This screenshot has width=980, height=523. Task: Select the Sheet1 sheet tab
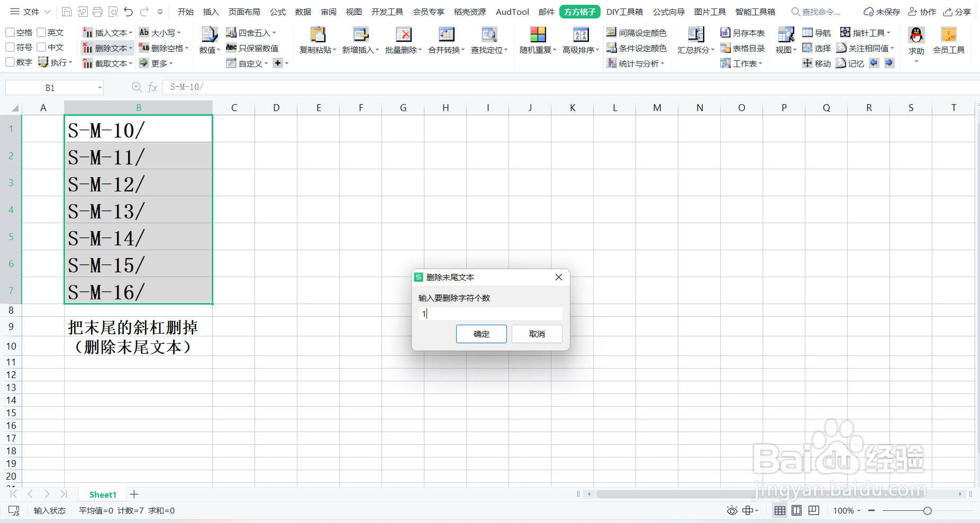[x=103, y=494]
